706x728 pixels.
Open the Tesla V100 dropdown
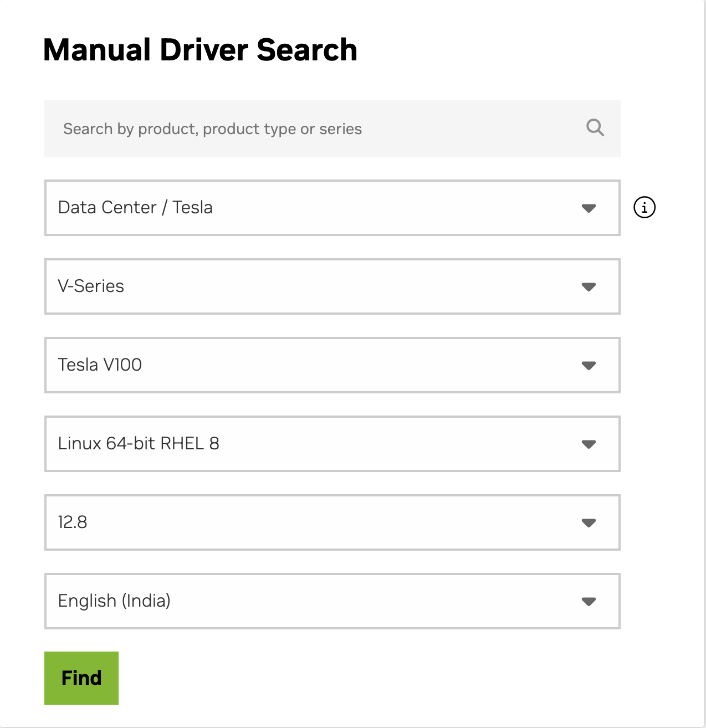(x=331, y=365)
